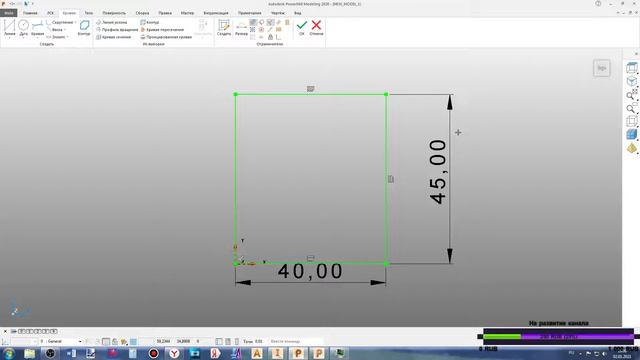The width and height of the screenshot is (640, 360).
Task: Switch to the Поверхность ribbon tab
Action: (x=114, y=13)
